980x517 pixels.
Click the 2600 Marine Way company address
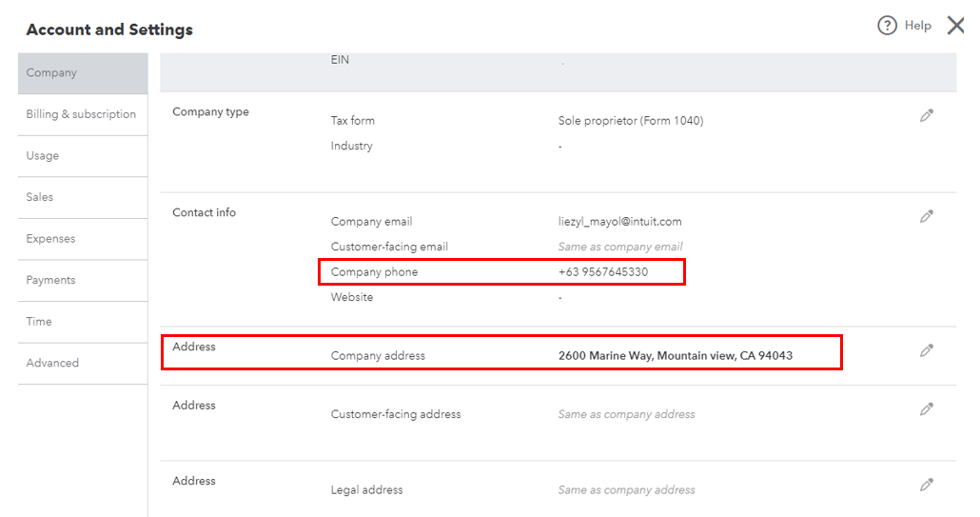pos(676,356)
